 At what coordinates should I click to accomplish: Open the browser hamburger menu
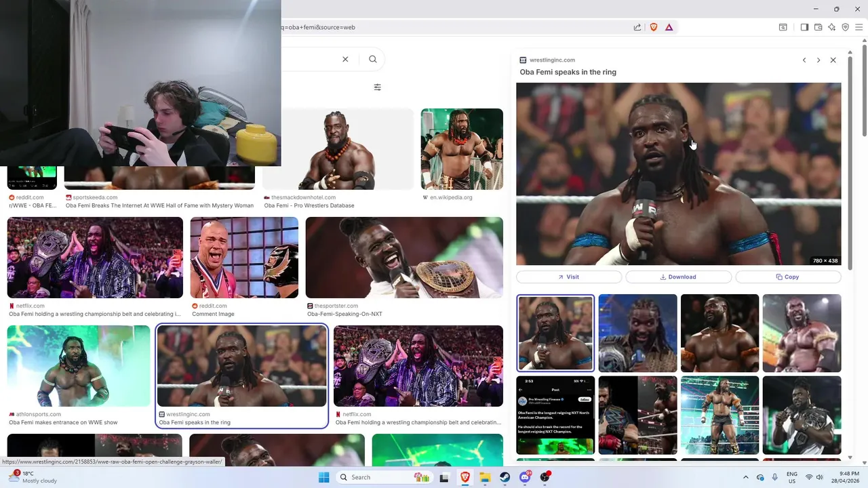[859, 27]
